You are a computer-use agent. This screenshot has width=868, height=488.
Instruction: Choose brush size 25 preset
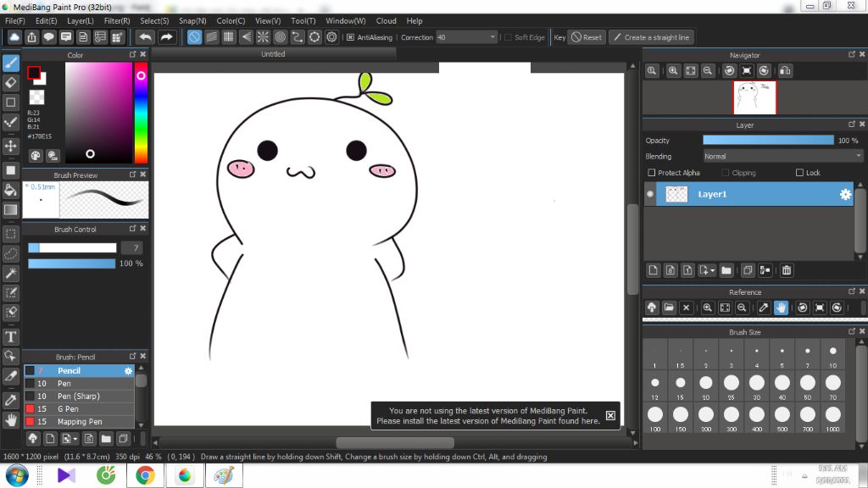click(732, 386)
